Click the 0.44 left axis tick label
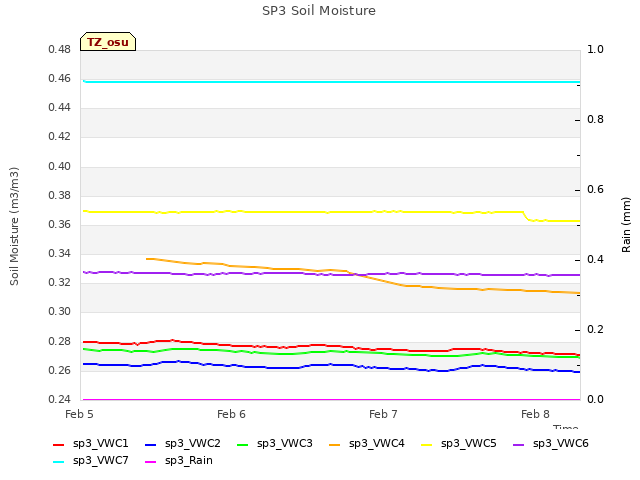Image resolution: width=640 pixels, height=480 pixels. pyautogui.click(x=60, y=108)
